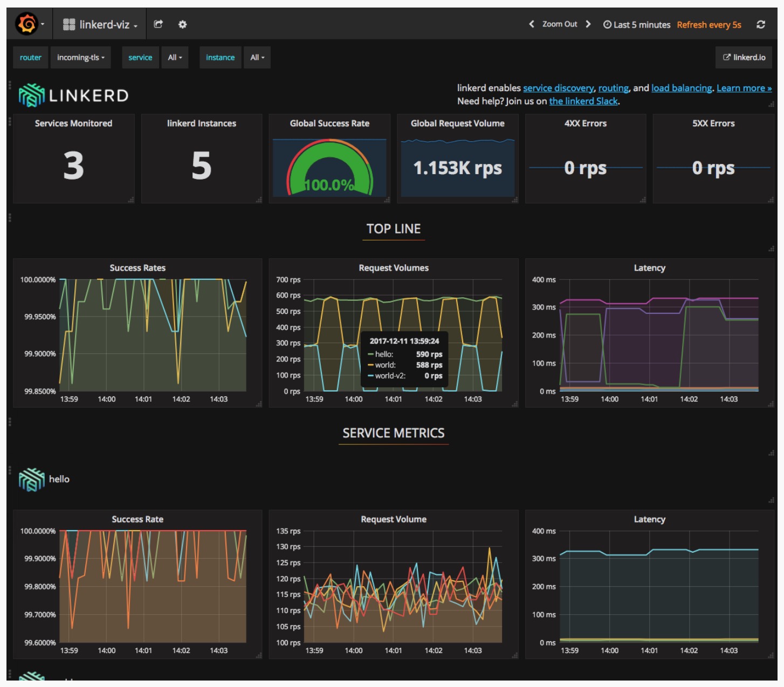
Task: Click the linkerd Instances panel title
Action: tap(202, 123)
